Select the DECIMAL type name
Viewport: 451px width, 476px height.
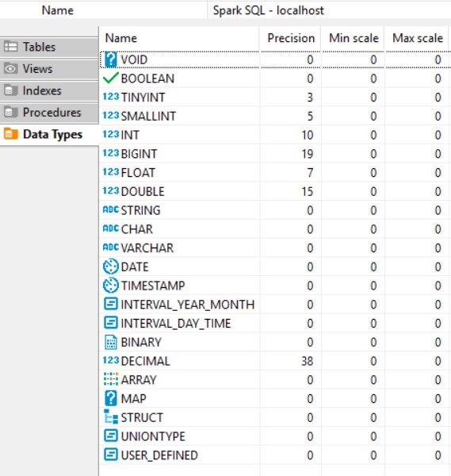(145, 361)
